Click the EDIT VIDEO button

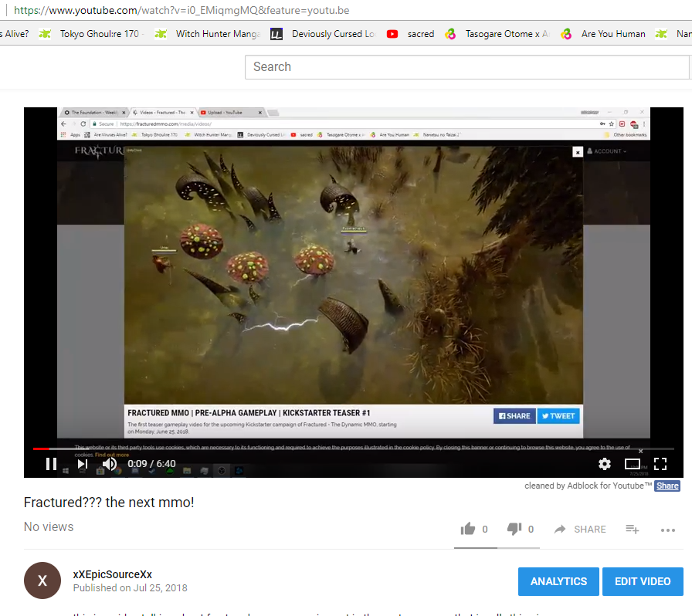point(643,581)
